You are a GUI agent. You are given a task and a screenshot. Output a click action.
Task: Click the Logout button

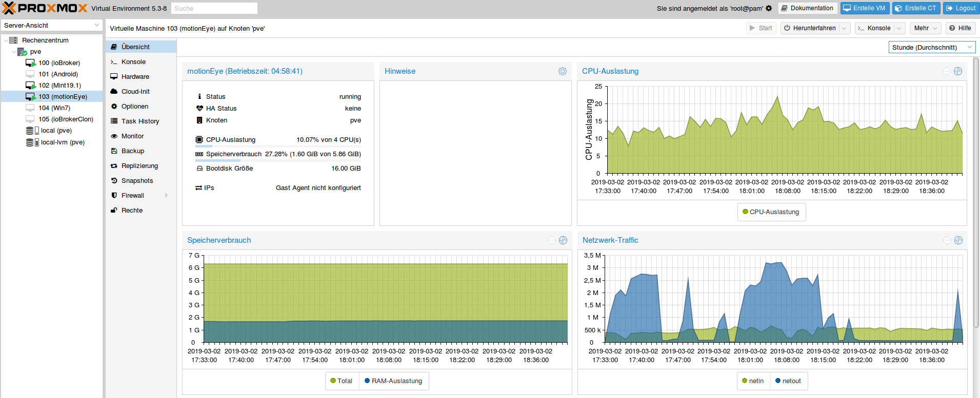tap(961, 8)
